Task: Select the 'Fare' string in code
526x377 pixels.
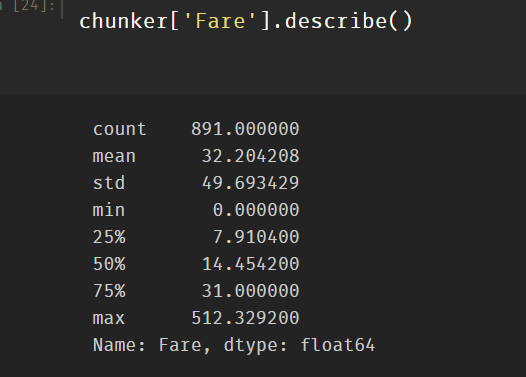Action: 220,21
